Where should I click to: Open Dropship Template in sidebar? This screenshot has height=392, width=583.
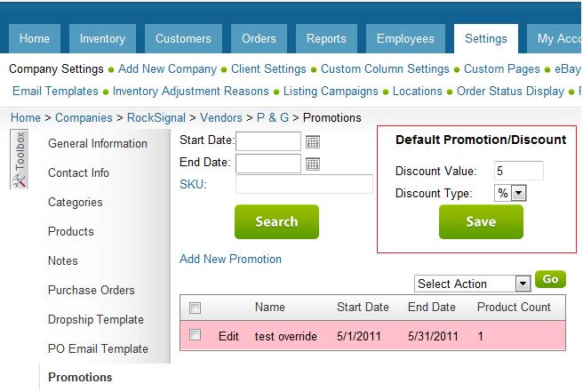pos(96,319)
